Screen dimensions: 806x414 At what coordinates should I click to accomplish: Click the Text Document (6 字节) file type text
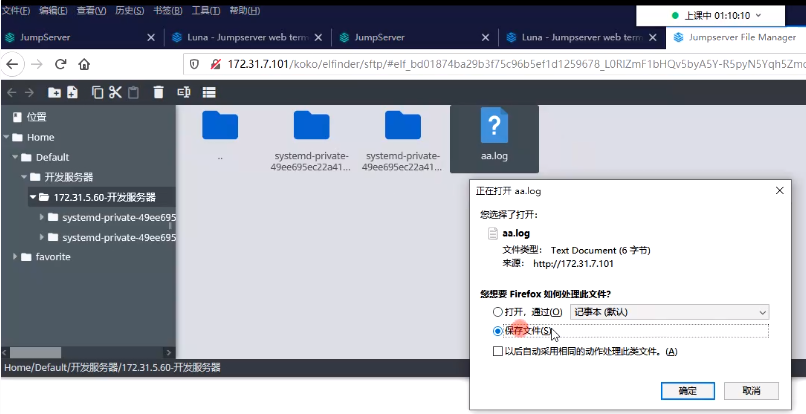(600, 250)
